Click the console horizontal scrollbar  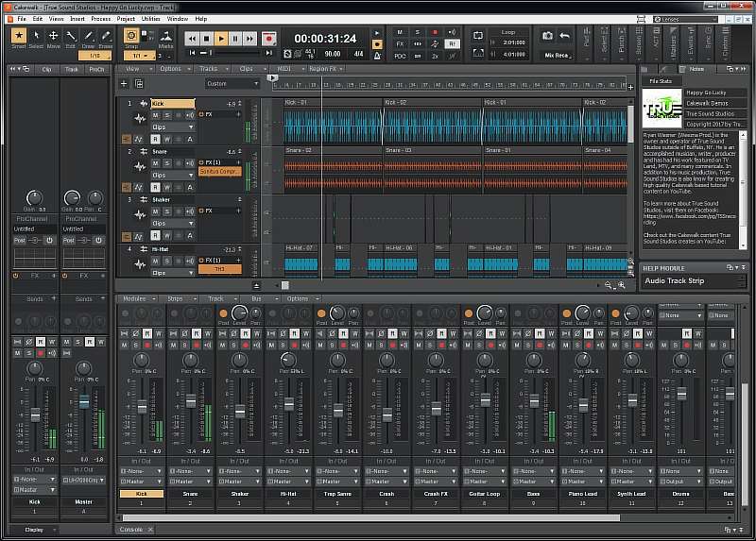point(371,518)
